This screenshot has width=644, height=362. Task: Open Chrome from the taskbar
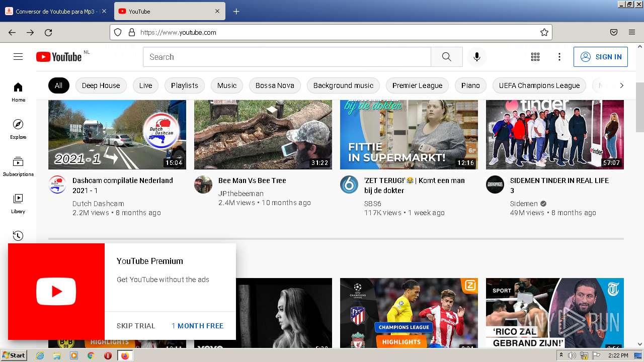(91, 355)
